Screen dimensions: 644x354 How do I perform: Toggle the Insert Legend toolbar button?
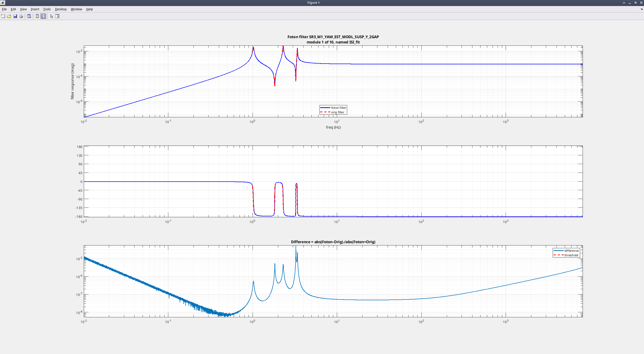(43, 16)
